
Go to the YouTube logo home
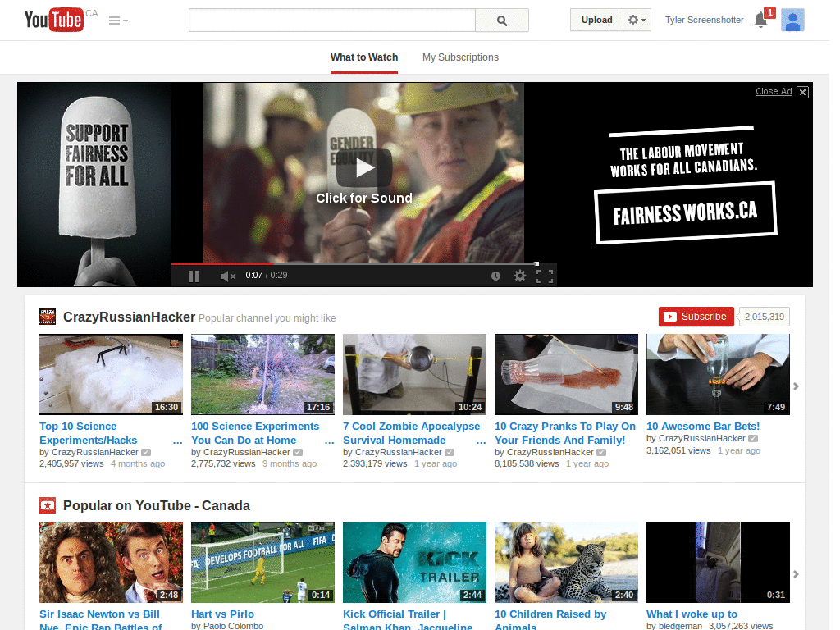(54, 20)
